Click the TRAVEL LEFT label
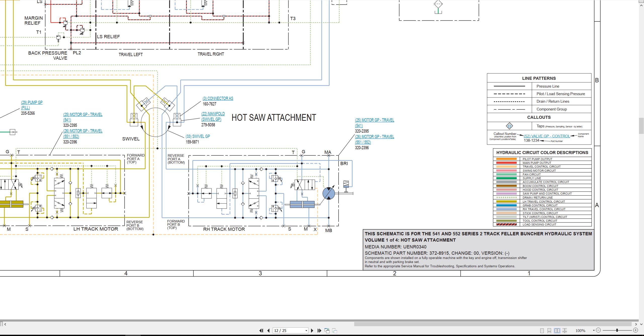This screenshot has height=336, width=644. tap(131, 54)
